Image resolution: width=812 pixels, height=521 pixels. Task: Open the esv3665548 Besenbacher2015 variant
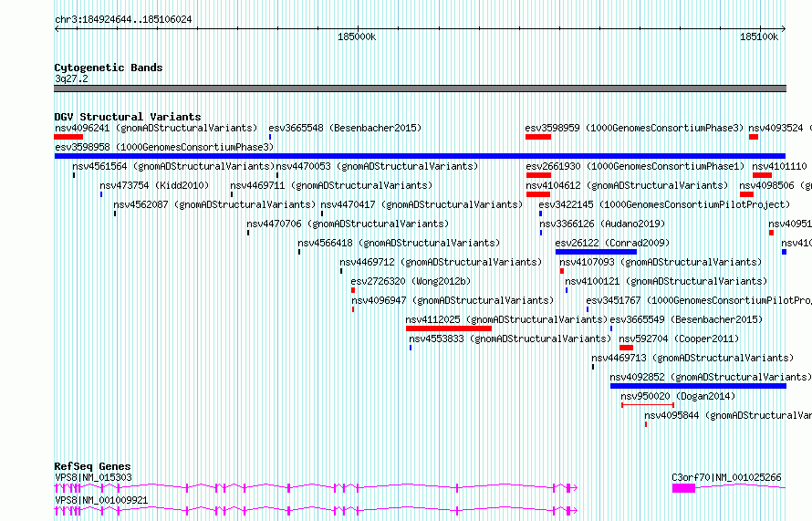(x=345, y=128)
